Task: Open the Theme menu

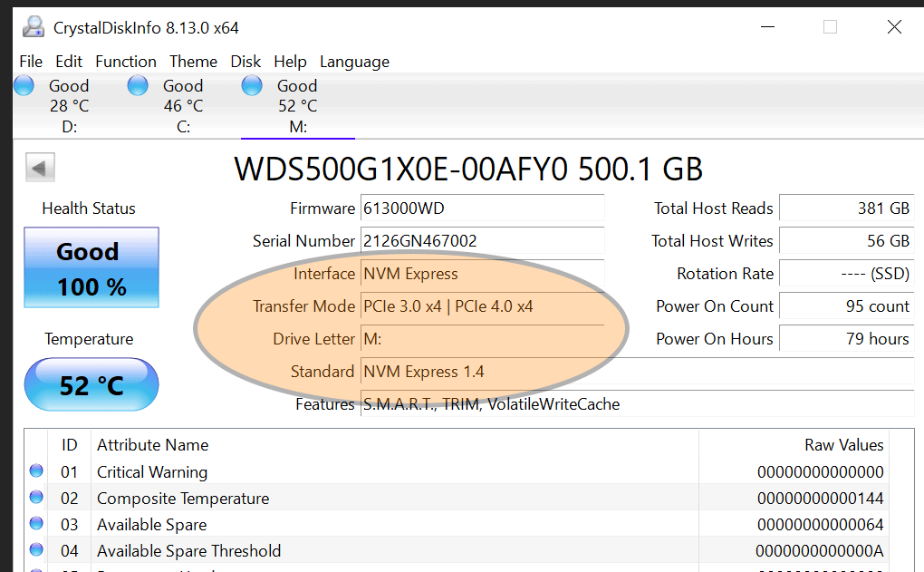Action: 193,62
